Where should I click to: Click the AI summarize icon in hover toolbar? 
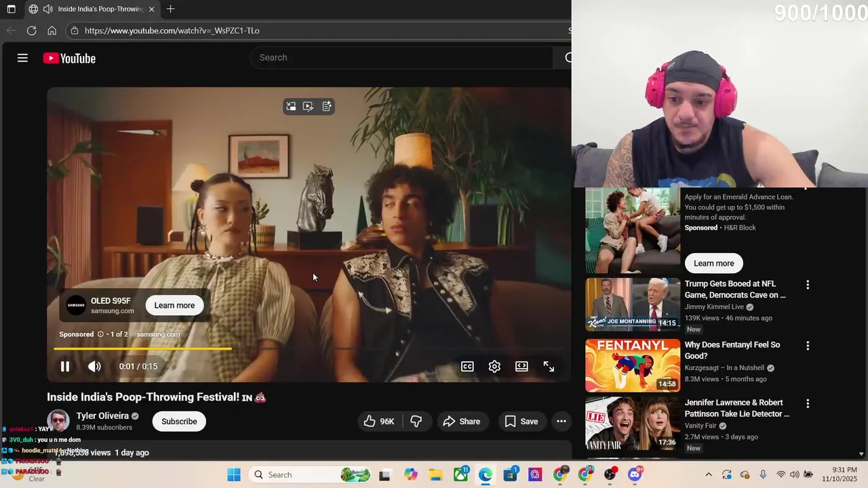327,106
